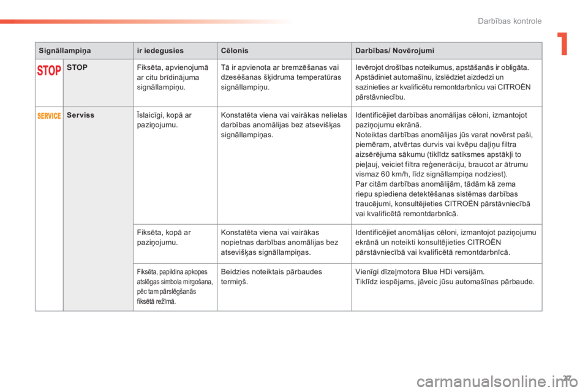Select the cell starting 'Tā ir apvienota ar bremzēšanas'
This screenshot has width=588, height=392.
(284, 83)
